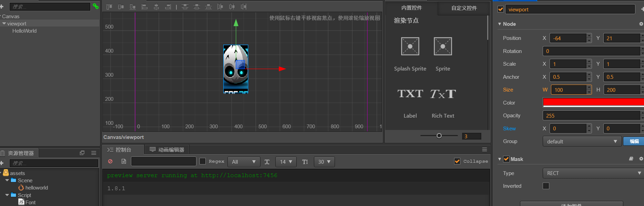Click the console filter text input
Image resolution: width=644 pixels, height=206 pixels.
(x=164, y=161)
